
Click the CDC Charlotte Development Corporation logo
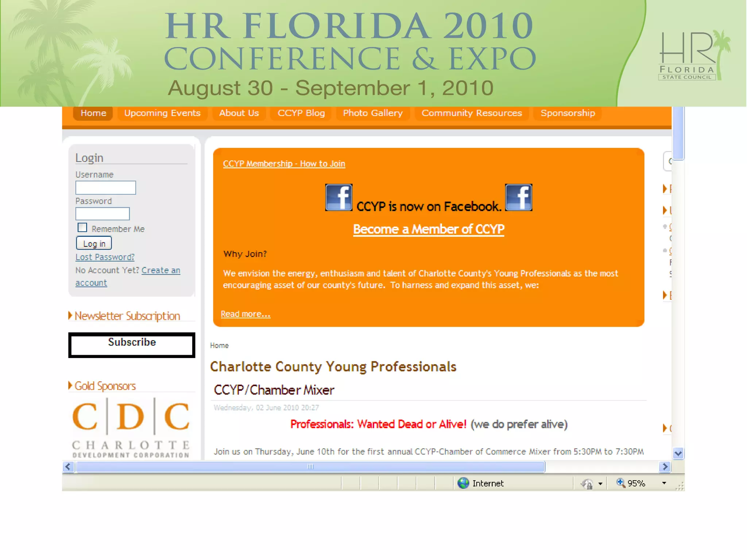click(131, 428)
